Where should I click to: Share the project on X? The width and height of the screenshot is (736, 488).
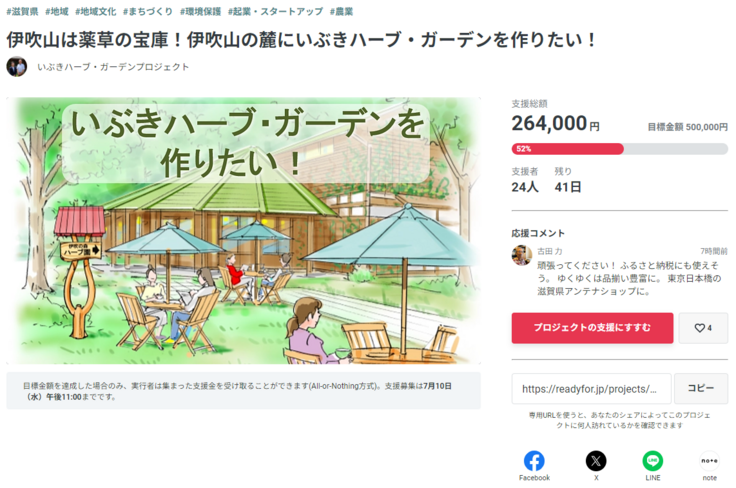(595, 461)
